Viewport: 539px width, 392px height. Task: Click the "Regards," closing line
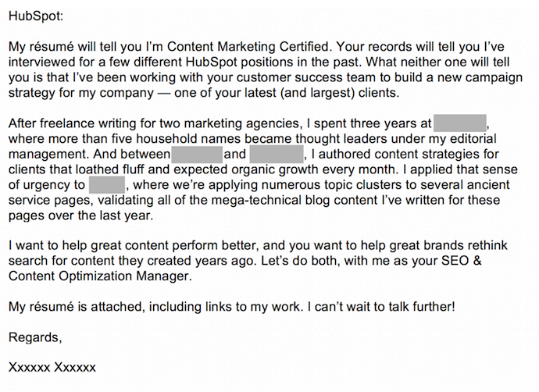tap(34, 337)
